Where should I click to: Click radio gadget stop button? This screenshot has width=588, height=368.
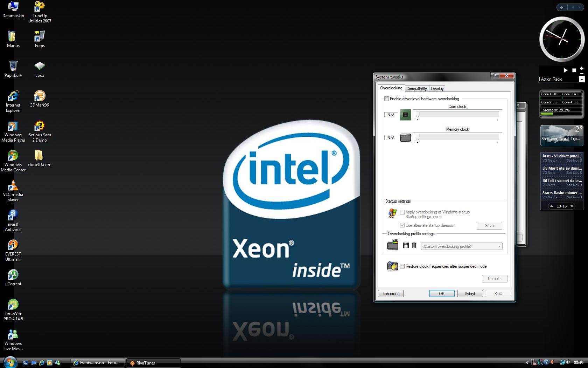tap(574, 70)
